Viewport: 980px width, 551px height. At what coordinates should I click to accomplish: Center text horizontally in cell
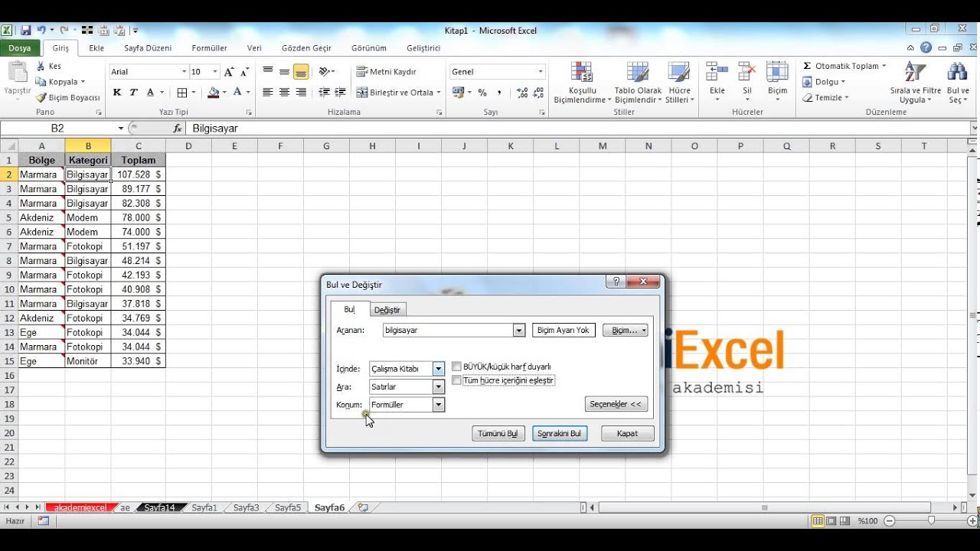click(x=284, y=93)
